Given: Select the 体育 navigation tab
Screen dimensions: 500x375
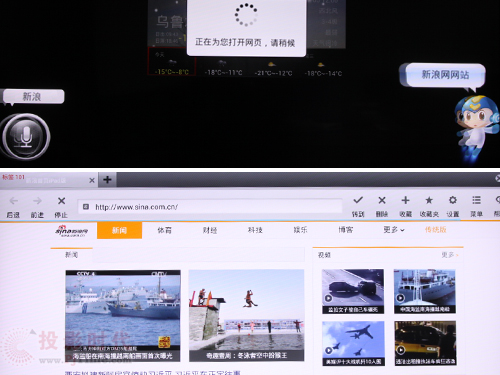Looking at the screenshot, I should tap(164, 230).
